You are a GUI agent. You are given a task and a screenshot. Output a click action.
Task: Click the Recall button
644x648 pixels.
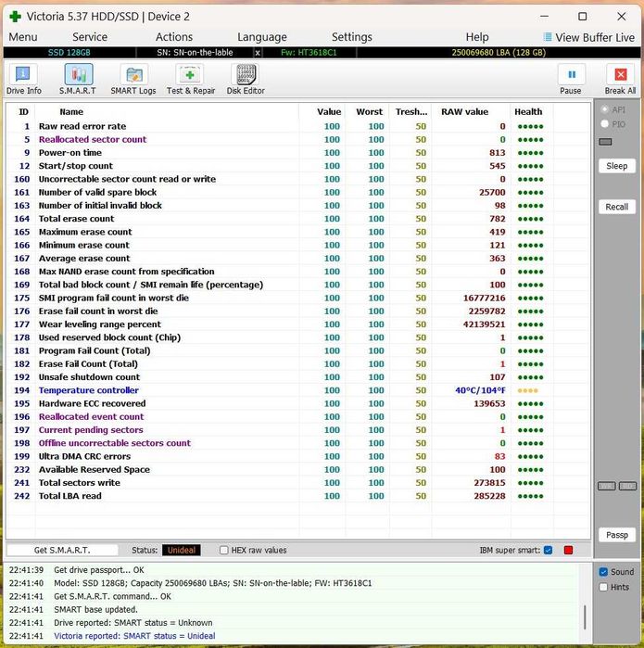tap(617, 207)
